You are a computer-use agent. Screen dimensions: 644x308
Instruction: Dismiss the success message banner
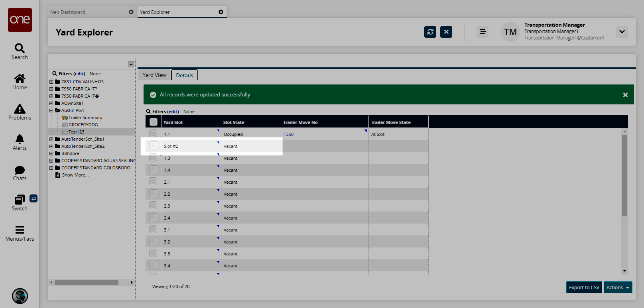625,95
